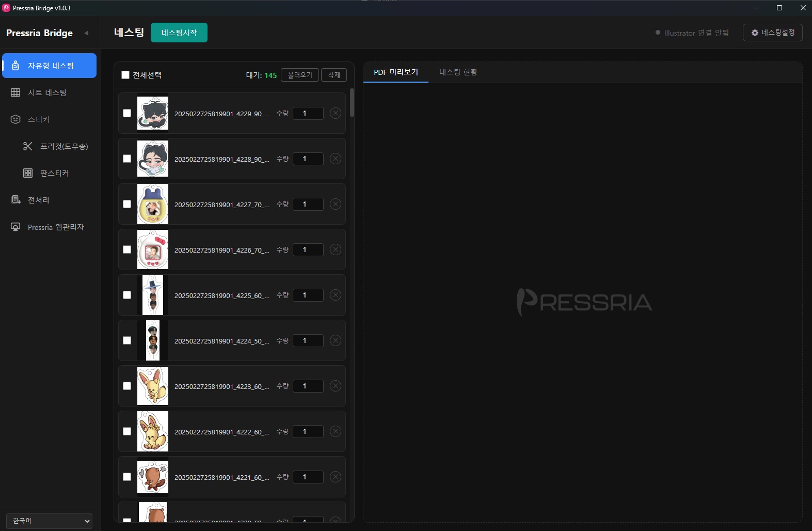Image resolution: width=812 pixels, height=531 pixels.
Task: Click the 'Illustrator 연결 안됨' status text
Action: [696, 33]
